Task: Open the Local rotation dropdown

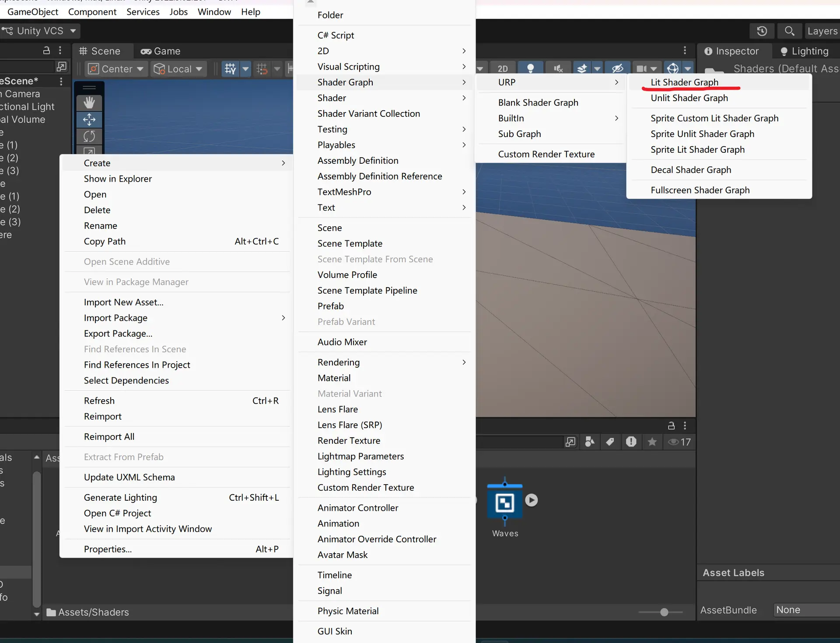Action: pos(178,69)
